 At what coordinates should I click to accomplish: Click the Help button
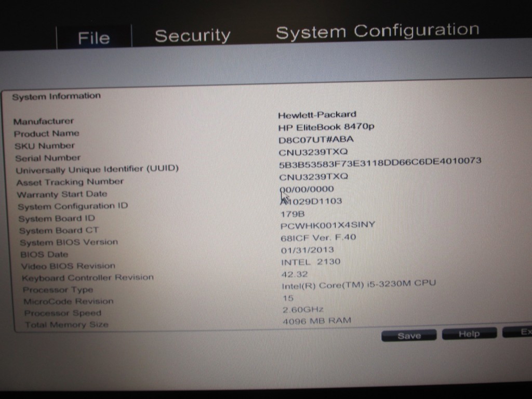pos(469,334)
